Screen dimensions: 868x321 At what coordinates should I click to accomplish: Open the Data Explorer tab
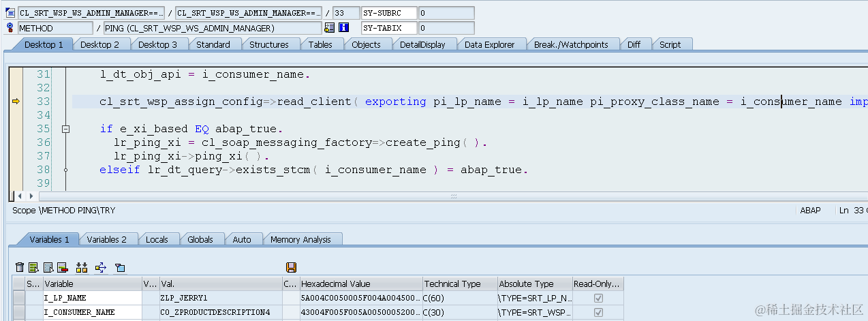point(490,44)
